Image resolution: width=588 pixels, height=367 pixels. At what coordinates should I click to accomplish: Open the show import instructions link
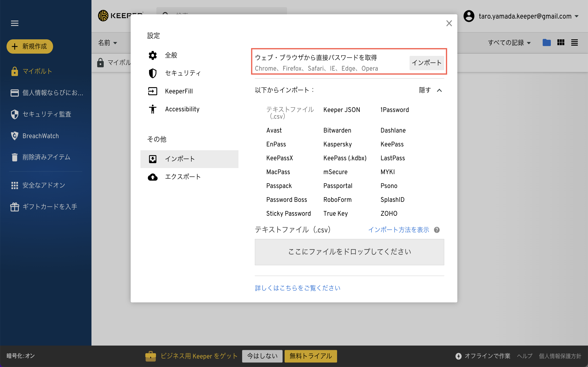(399, 230)
